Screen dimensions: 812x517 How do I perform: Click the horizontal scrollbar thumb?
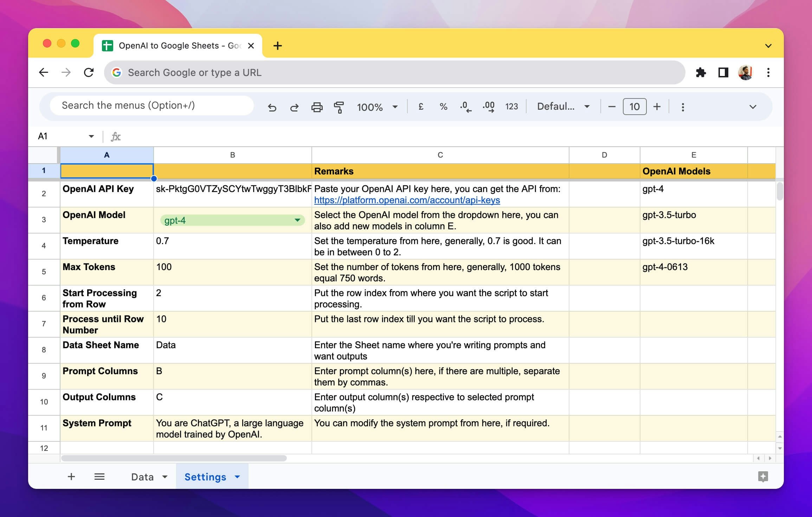(x=174, y=458)
